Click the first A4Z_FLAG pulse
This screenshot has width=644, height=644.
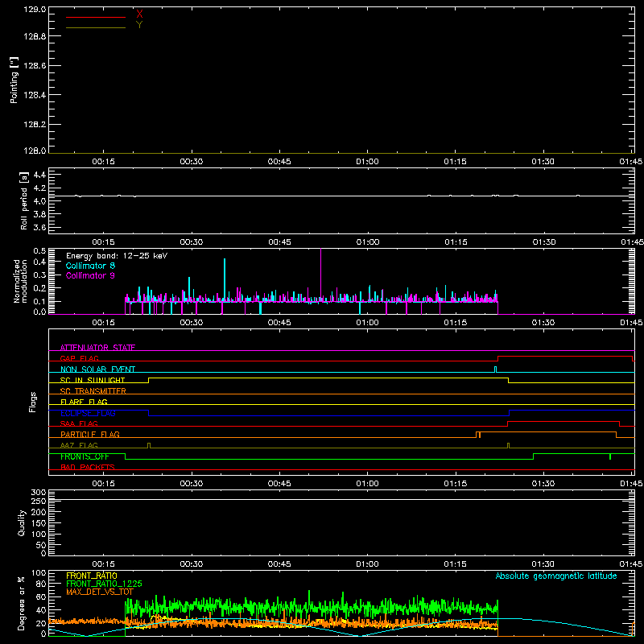pos(149,446)
